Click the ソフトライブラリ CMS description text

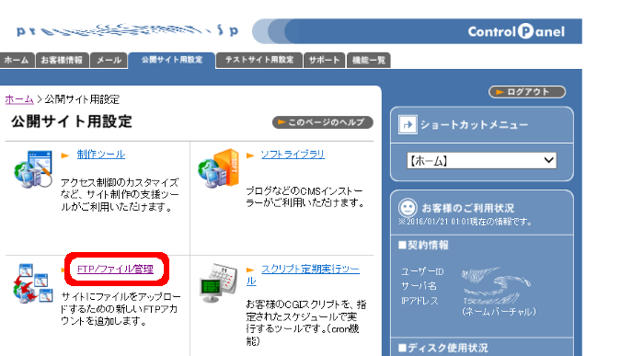coord(305,197)
